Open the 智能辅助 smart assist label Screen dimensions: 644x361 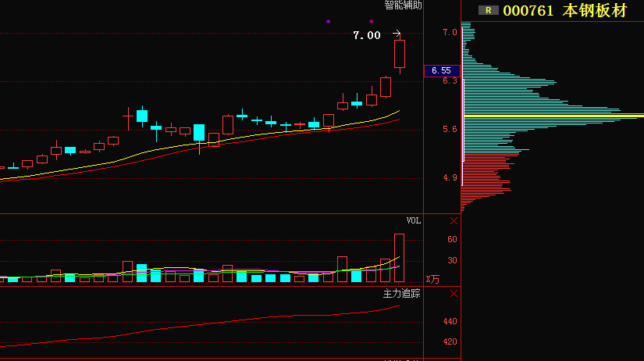[403, 5]
